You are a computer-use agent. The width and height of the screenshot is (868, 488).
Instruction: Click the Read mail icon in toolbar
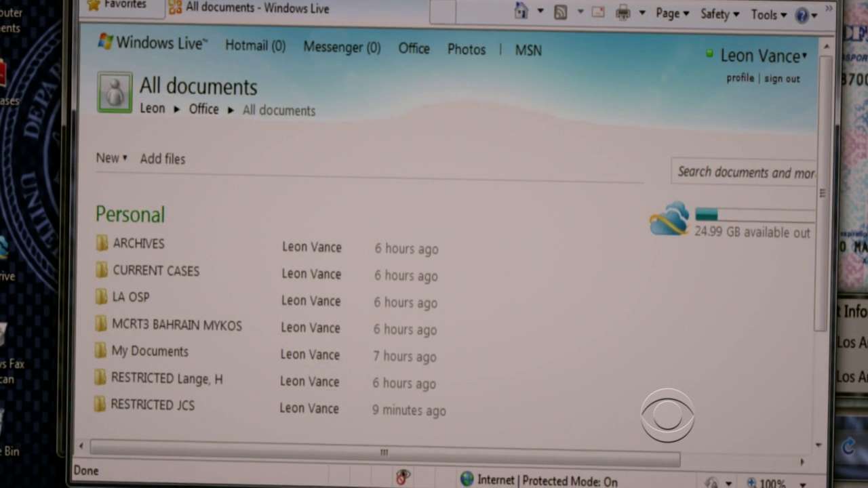(x=597, y=12)
